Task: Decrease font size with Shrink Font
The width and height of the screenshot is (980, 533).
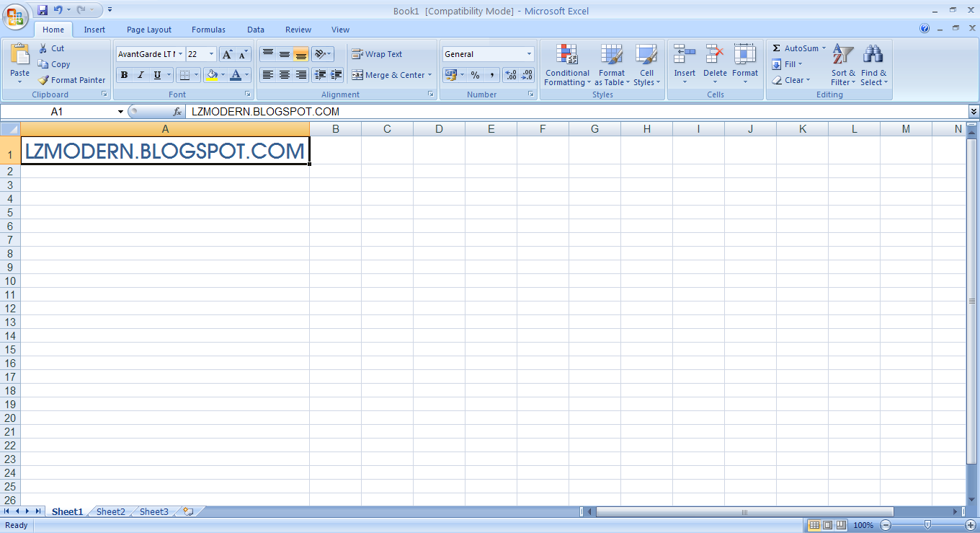Action: (243, 54)
